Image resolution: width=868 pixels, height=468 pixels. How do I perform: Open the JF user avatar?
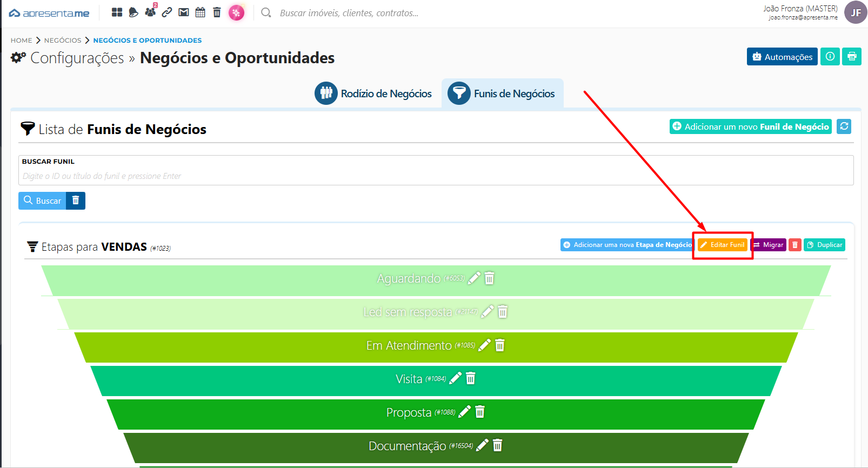856,12
